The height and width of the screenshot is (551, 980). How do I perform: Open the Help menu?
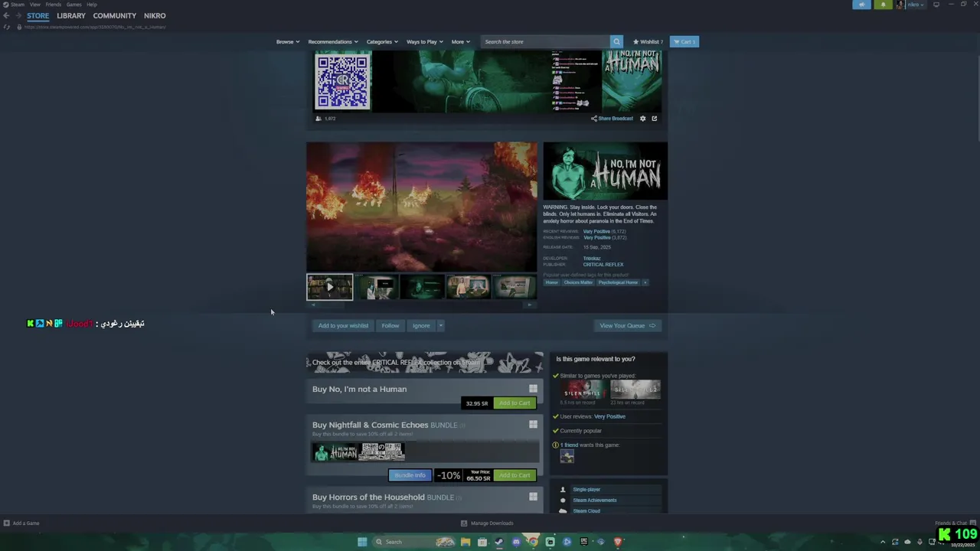[x=92, y=5]
